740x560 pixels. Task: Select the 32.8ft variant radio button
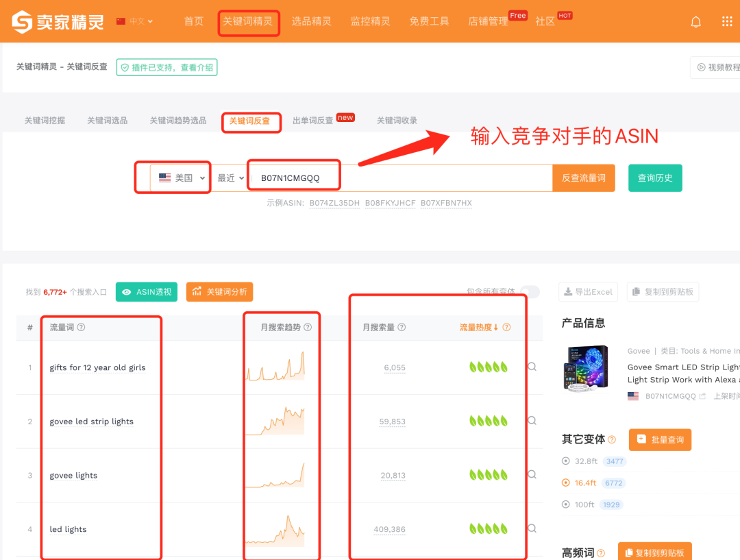(565, 461)
